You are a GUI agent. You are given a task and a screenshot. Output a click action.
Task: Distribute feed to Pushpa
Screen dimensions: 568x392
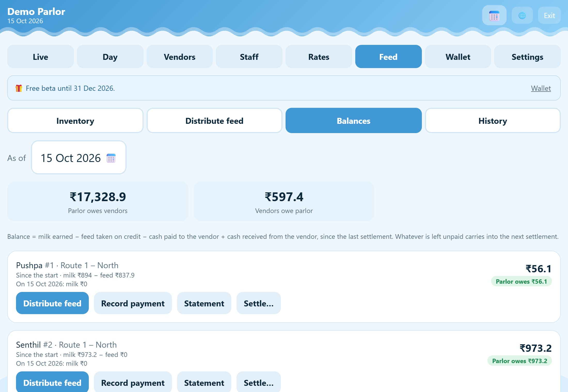52,303
